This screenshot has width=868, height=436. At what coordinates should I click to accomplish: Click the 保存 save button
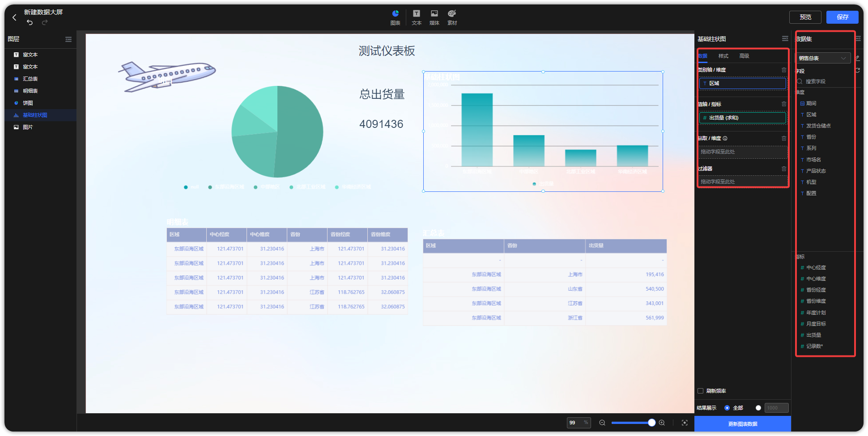point(842,17)
